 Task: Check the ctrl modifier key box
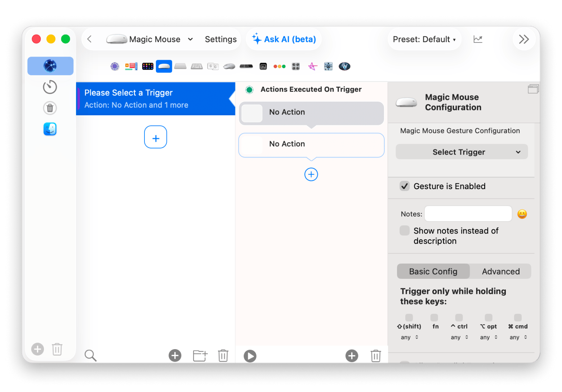tap(459, 317)
